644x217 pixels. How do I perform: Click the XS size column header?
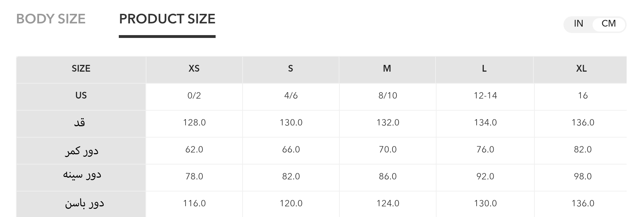click(x=194, y=68)
